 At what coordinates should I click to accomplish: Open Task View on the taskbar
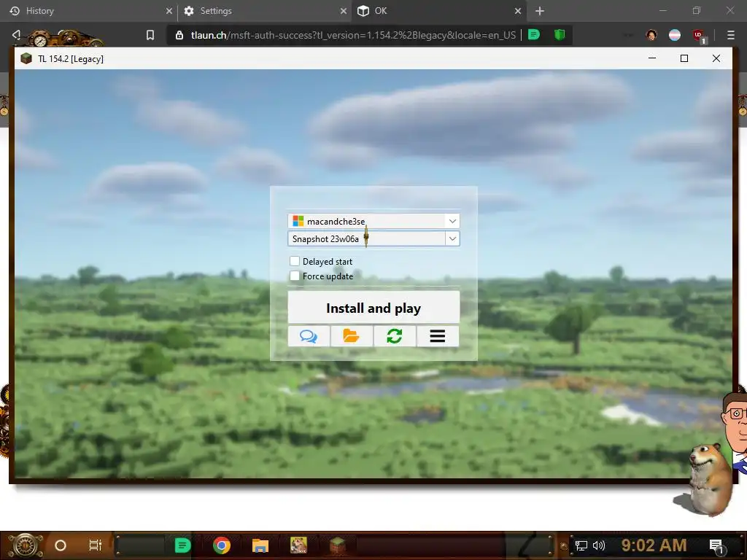(x=96, y=545)
